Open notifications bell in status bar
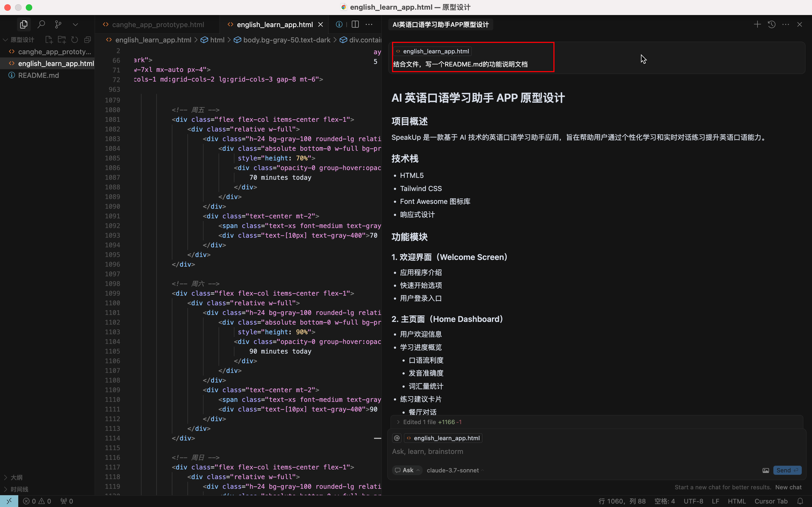 [800, 501]
